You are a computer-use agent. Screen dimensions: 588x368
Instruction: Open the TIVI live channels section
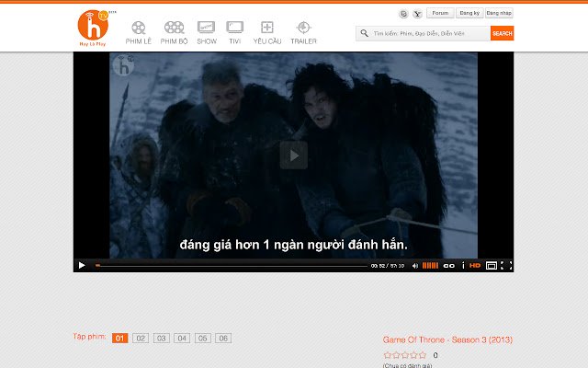tap(235, 33)
